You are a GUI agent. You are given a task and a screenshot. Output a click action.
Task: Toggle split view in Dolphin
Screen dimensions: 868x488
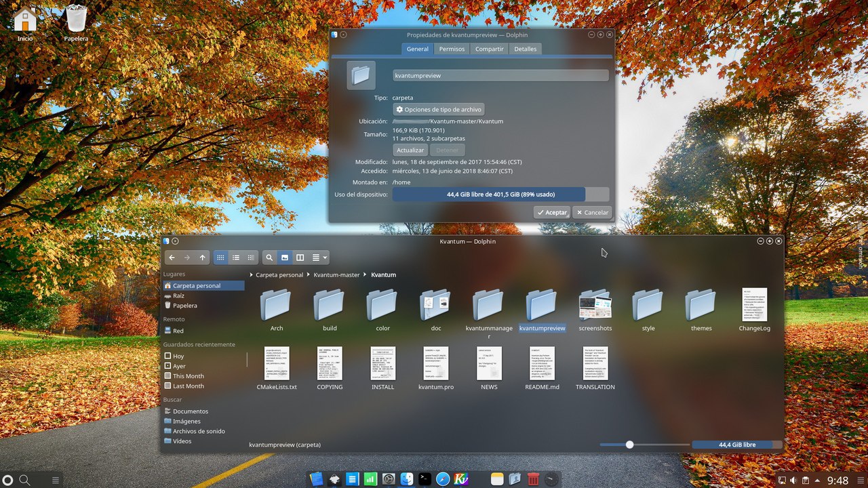300,258
